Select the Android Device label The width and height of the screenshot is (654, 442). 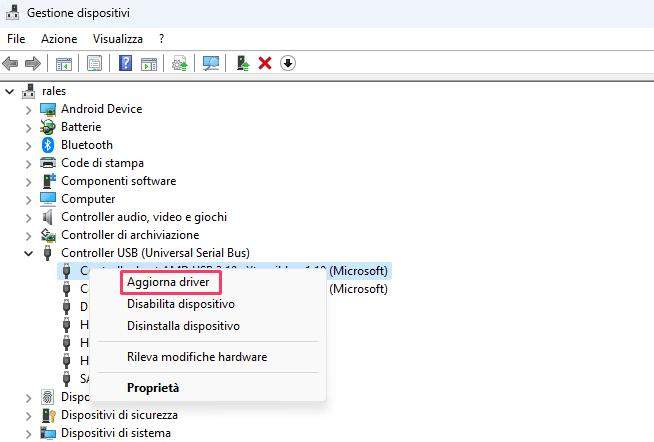pyautogui.click(x=101, y=109)
